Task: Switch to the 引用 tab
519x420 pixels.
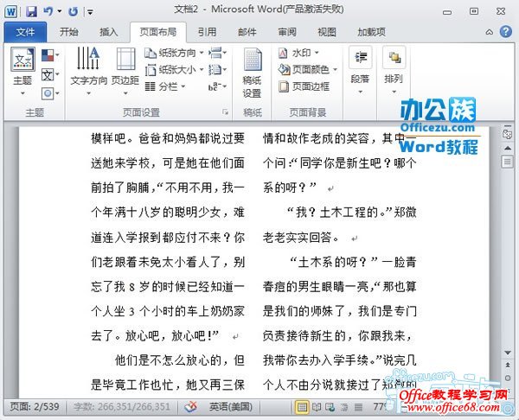Action: (208, 32)
